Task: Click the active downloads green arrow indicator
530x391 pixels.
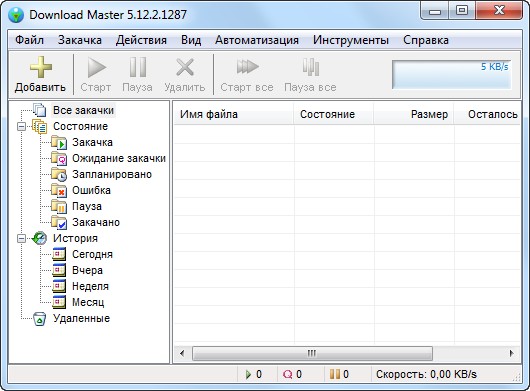Action: click(248, 374)
